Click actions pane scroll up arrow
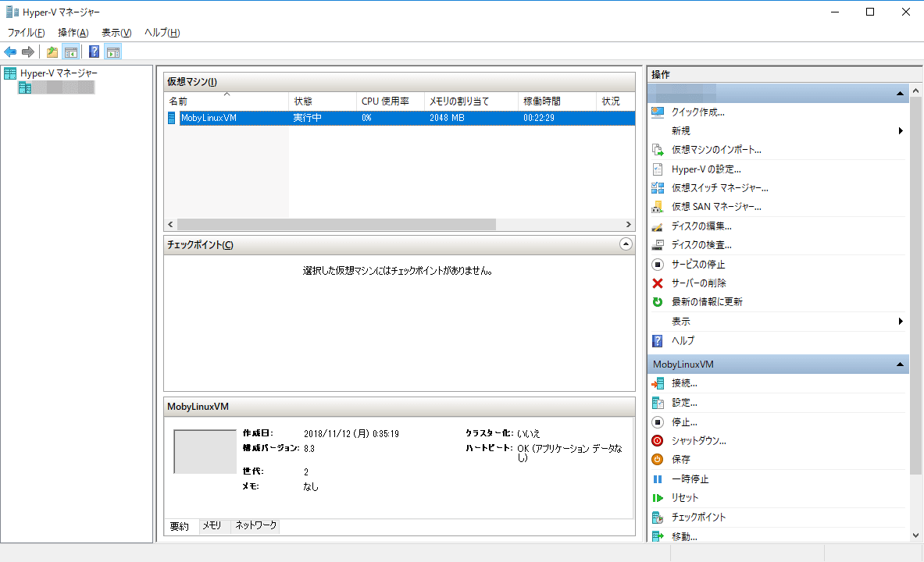924x562 pixels. [915, 91]
